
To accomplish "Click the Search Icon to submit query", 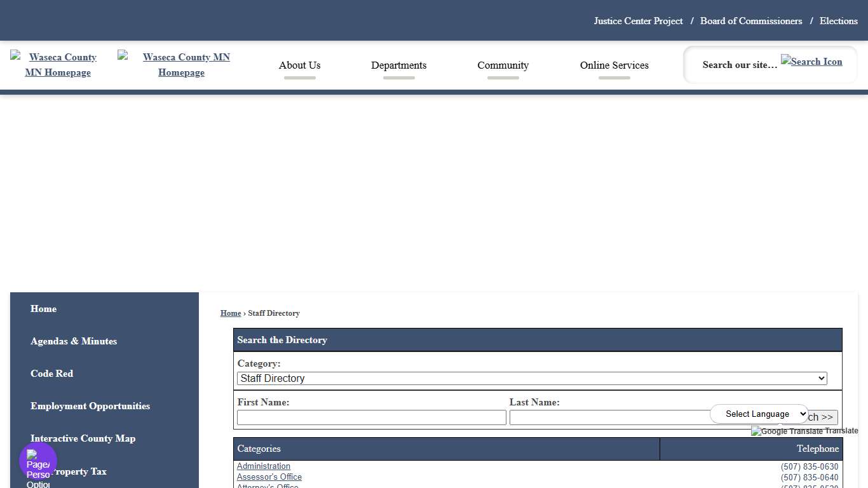I will (x=811, y=62).
